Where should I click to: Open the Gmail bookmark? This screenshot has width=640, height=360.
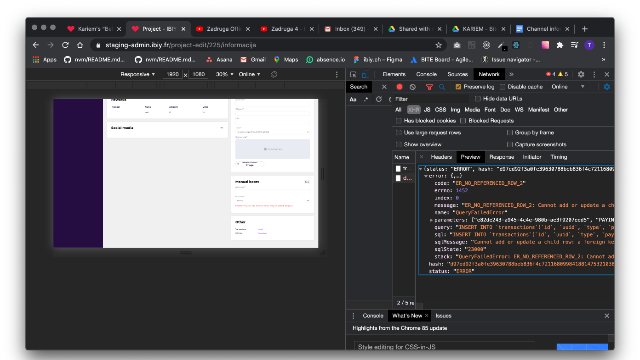[253, 60]
